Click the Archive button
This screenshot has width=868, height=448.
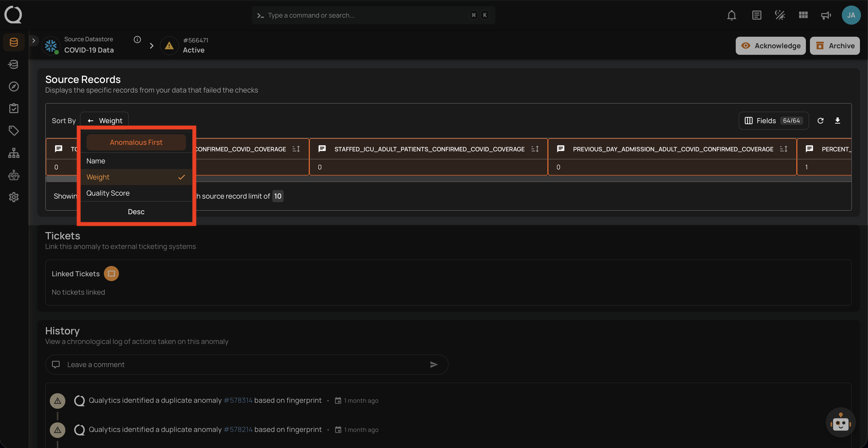tap(835, 46)
